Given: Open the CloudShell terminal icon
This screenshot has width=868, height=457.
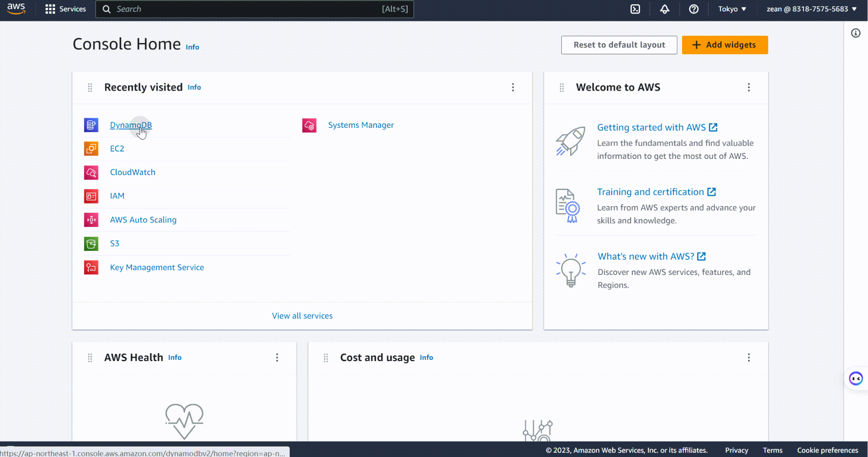Looking at the screenshot, I should [x=635, y=9].
